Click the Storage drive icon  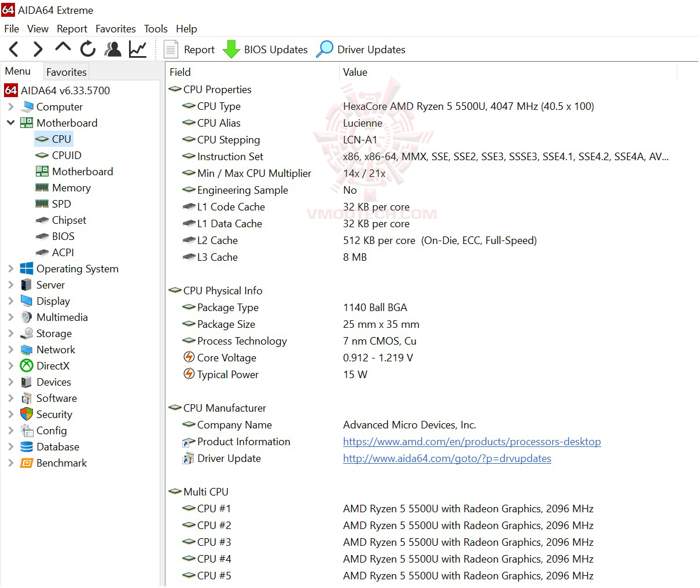click(x=27, y=333)
